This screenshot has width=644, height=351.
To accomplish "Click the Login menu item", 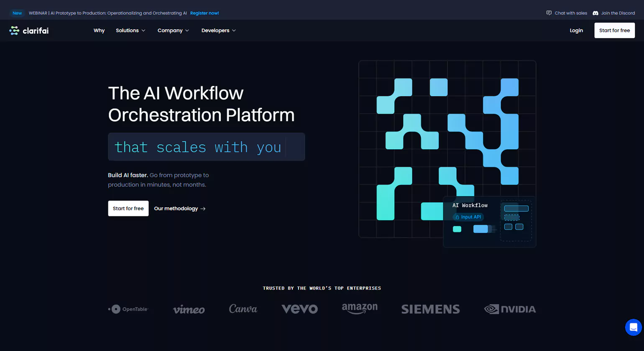I will [576, 31].
